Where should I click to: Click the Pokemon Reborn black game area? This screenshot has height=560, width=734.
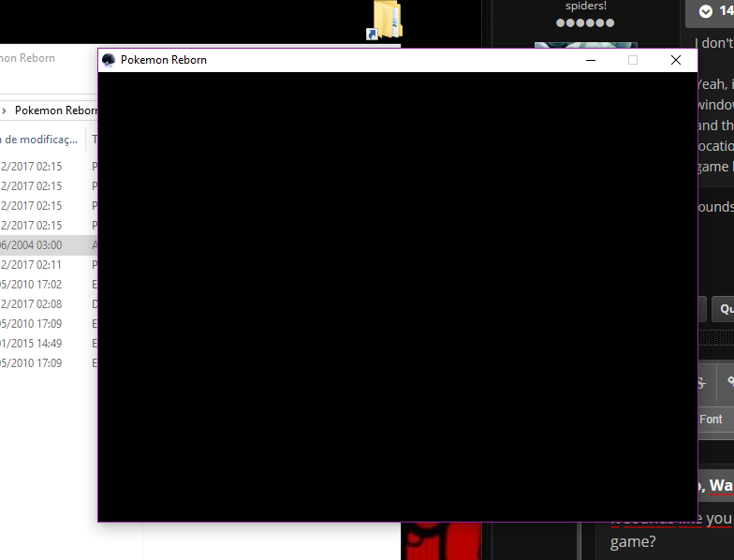point(397,296)
